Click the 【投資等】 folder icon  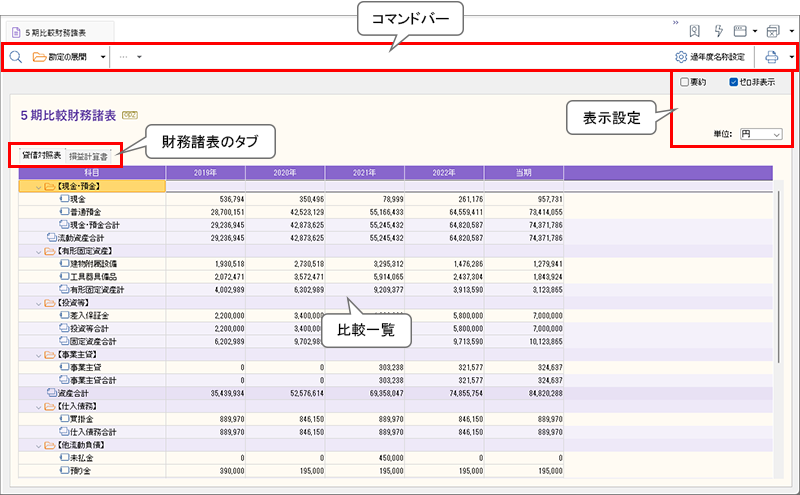51,302
